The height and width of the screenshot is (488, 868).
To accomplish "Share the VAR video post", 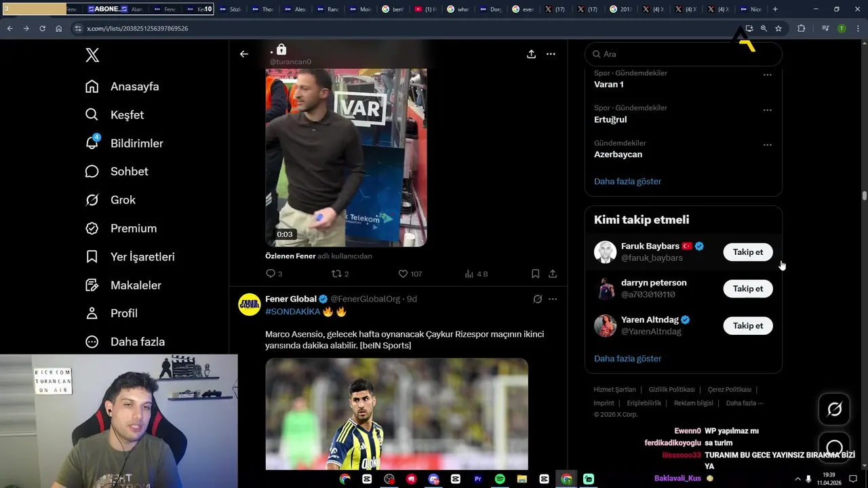I will click(x=553, y=274).
